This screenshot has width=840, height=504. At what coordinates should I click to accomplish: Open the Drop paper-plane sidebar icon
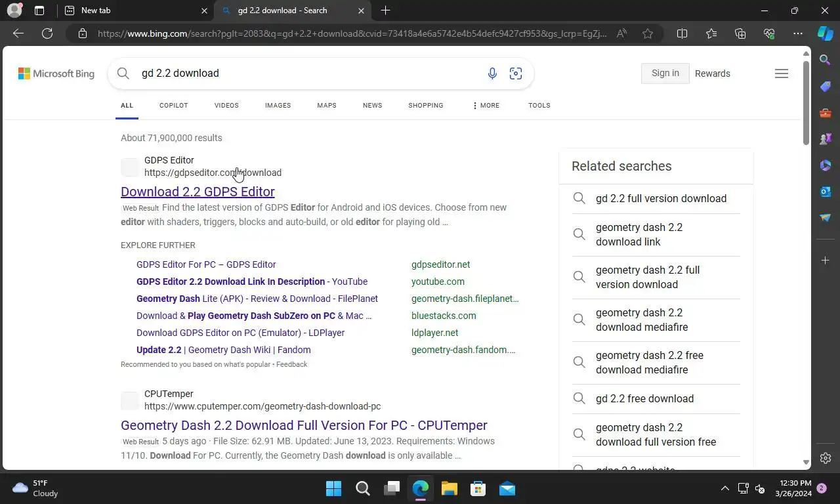point(826,218)
